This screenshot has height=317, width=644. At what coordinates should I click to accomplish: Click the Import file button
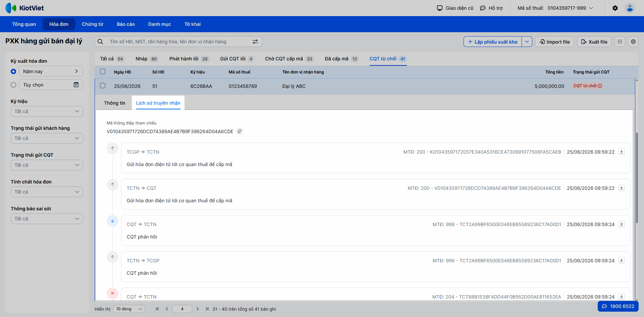pos(554,42)
